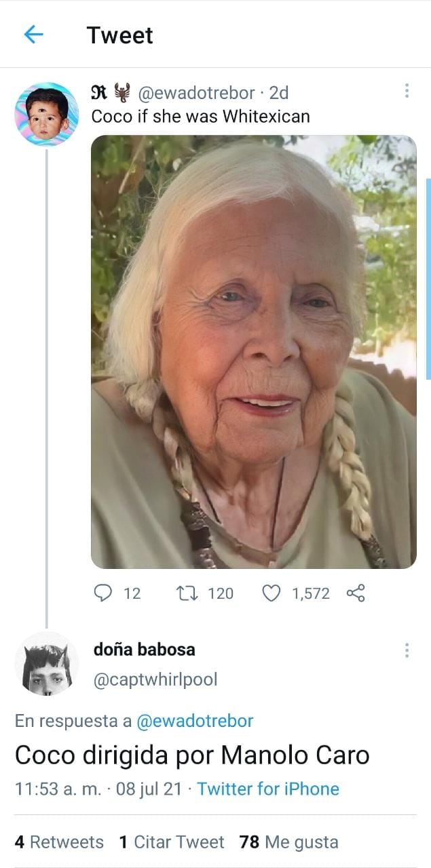The height and width of the screenshot is (868, 431).
Task: Open ewadotrebor's profile avatar
Action: (47, 114)
